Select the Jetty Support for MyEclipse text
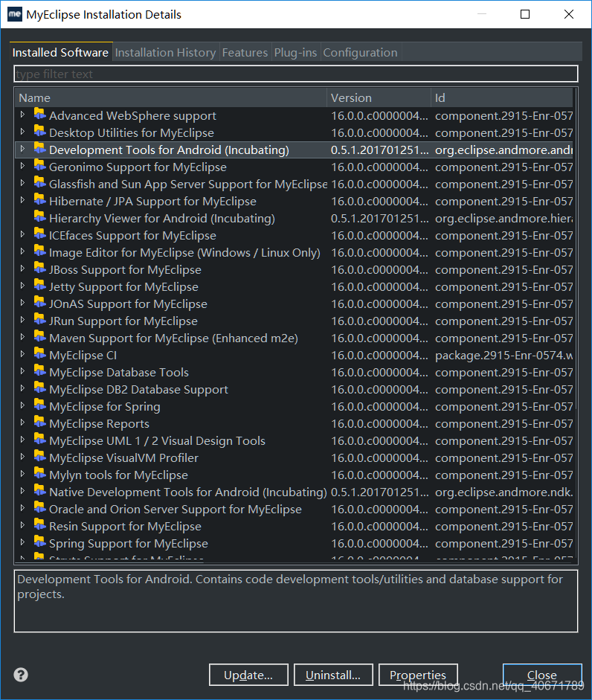592x700 pixels. coord(123,287)
